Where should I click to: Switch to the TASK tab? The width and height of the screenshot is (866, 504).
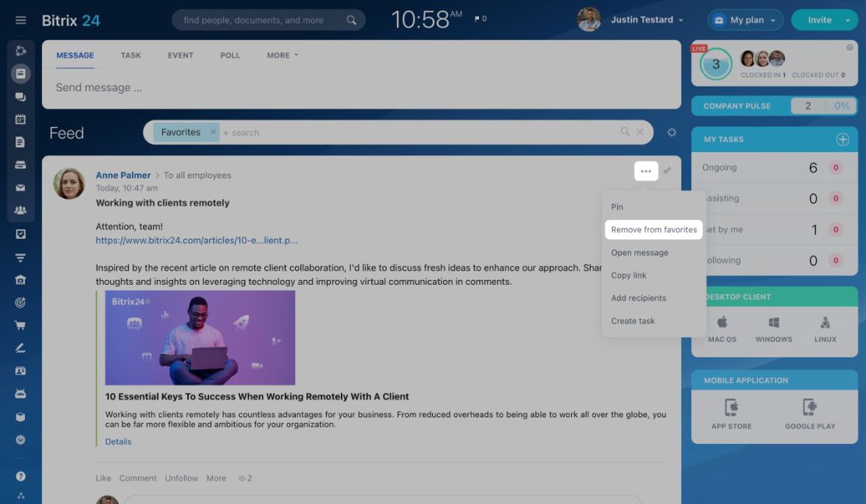pyautogui.click(x=131, y=55)
